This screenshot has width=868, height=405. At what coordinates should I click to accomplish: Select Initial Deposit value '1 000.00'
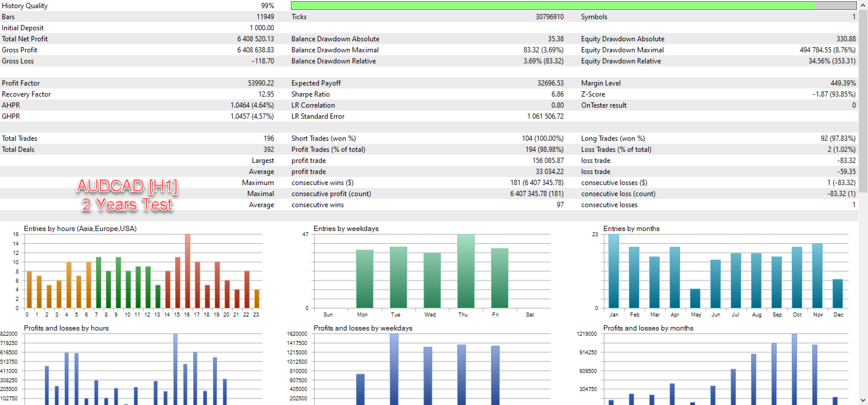point(262,28)
